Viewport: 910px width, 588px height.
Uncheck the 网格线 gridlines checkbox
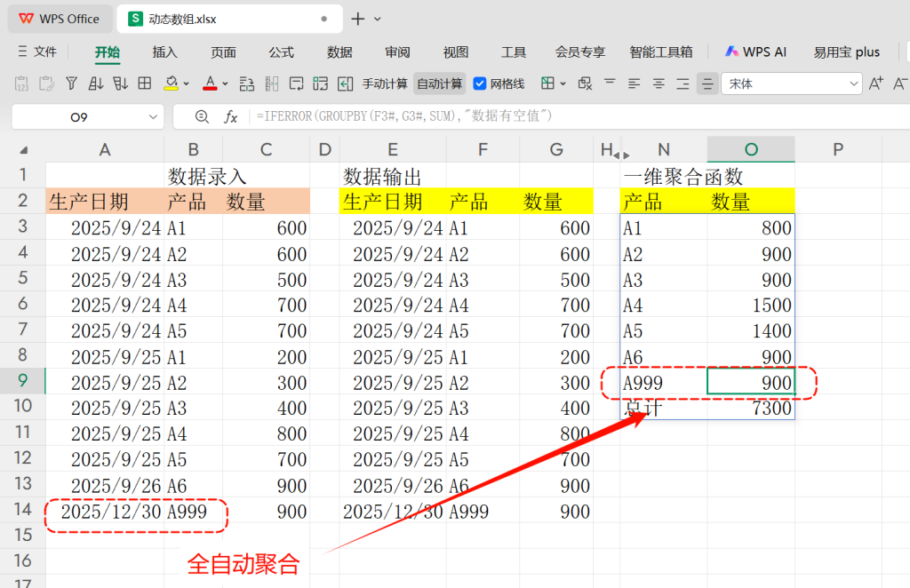click(479, 84)
